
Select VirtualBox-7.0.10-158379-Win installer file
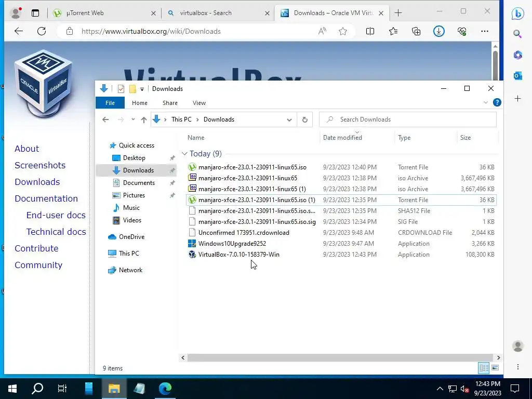coord(239,255)
